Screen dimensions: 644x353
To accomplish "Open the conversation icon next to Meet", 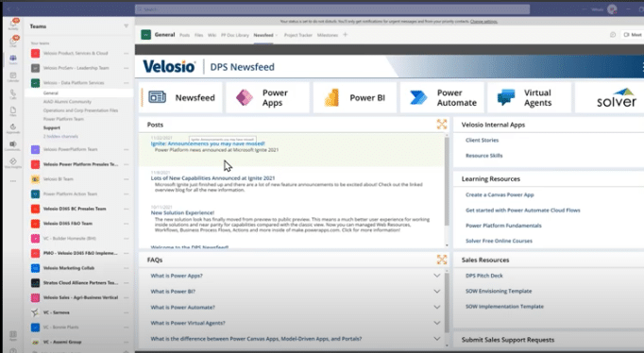I will coord(613,35).
